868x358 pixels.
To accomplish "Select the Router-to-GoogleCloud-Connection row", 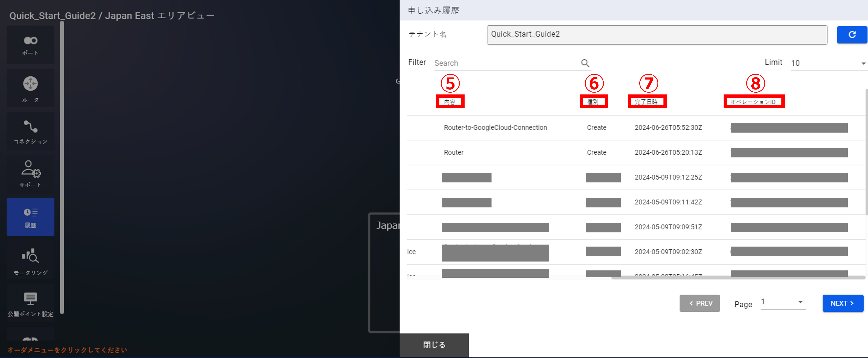I will point(495,128).
